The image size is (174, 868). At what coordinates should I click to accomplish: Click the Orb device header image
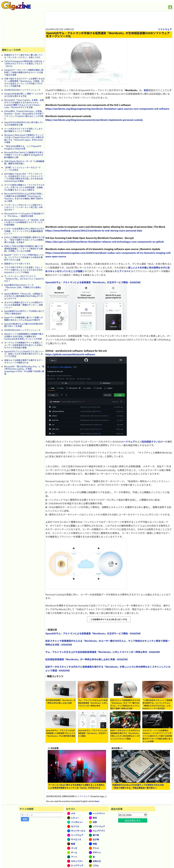click(x=86, y=62)
